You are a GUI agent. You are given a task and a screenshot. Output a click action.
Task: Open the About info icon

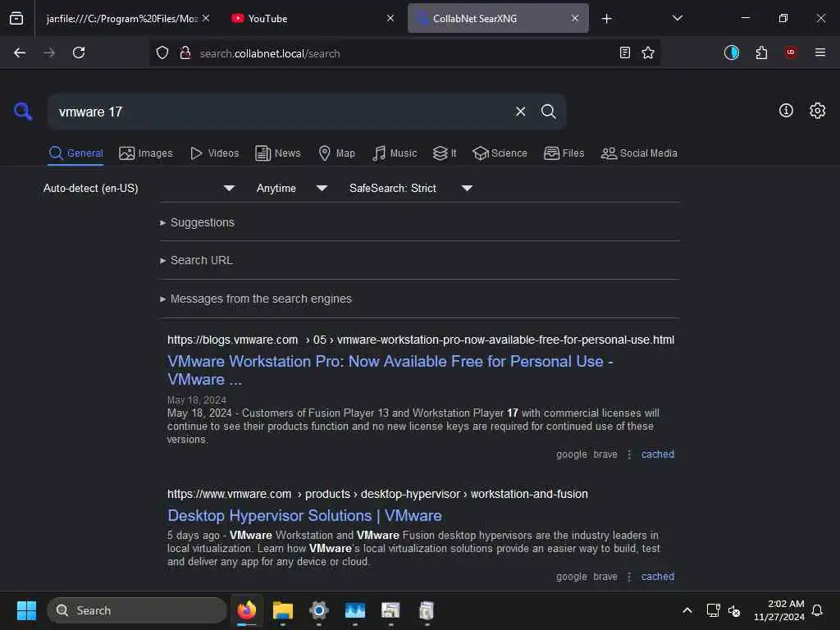tap(786, 111)
